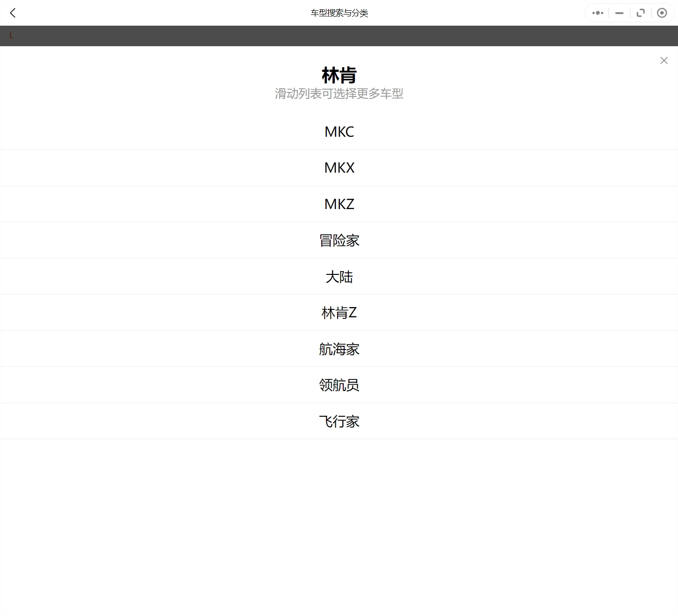The height and width of the screenshot is (616, 678).
Task: Choose MKX from the model list
Action: 339,168
